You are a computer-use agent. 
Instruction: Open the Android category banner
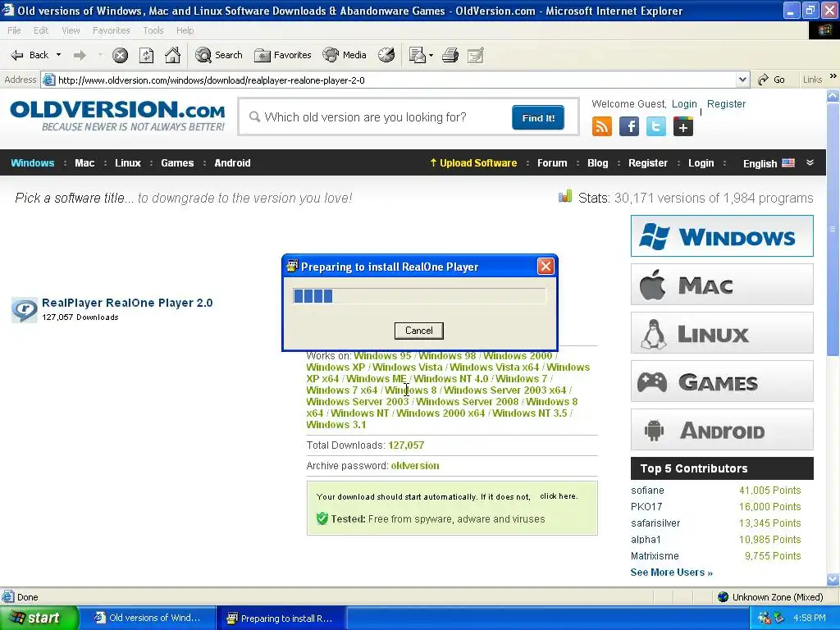(x=722, y=430)
